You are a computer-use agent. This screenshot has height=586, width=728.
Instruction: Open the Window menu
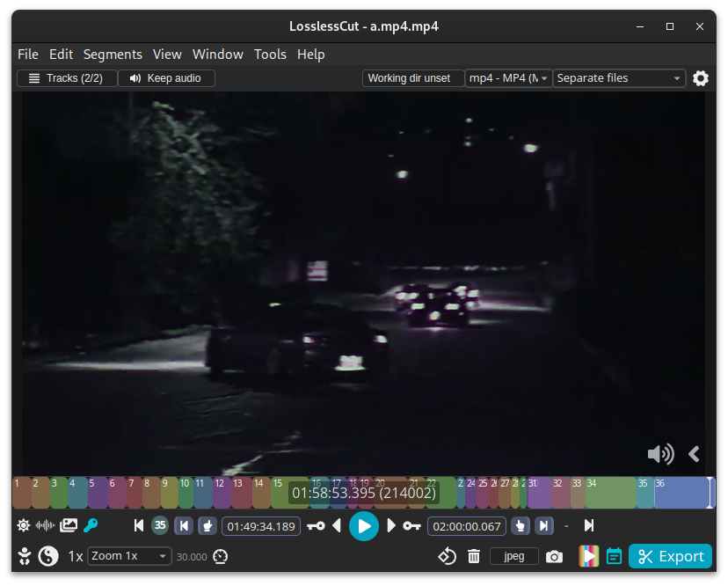[x=218, y=55]
